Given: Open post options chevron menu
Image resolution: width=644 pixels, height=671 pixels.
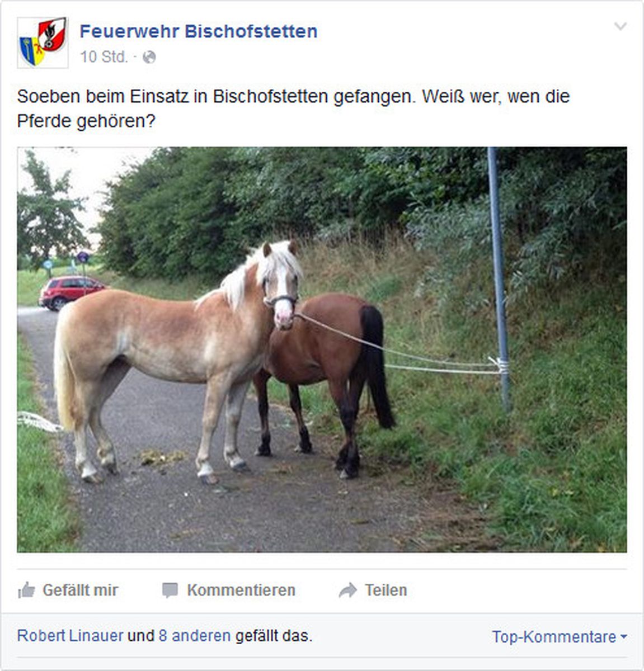Looking at the screenshot, I should (x=621, y=26).
